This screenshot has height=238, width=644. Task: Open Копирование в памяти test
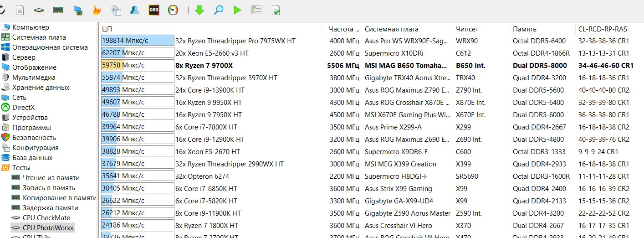point(59,198)
